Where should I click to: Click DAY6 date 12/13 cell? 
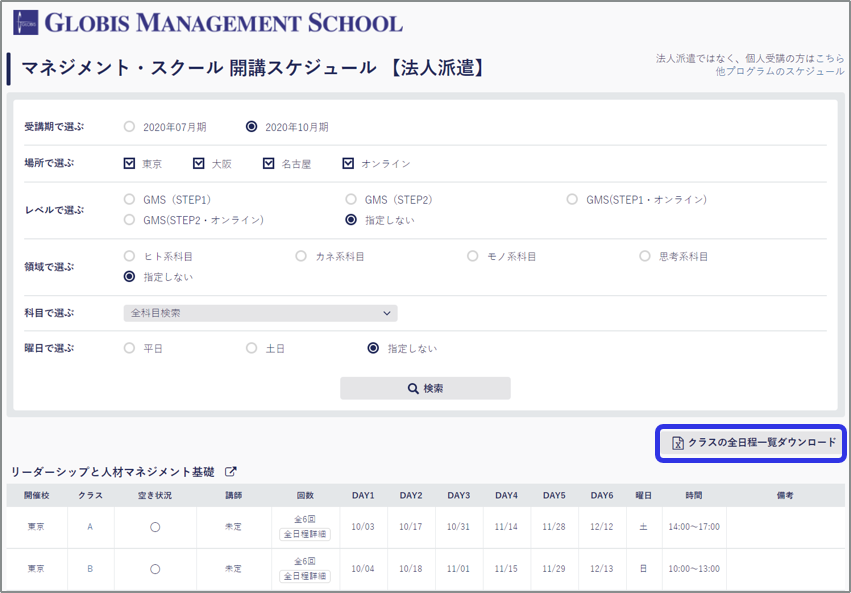pyautogui.click(x=602, y=569)
